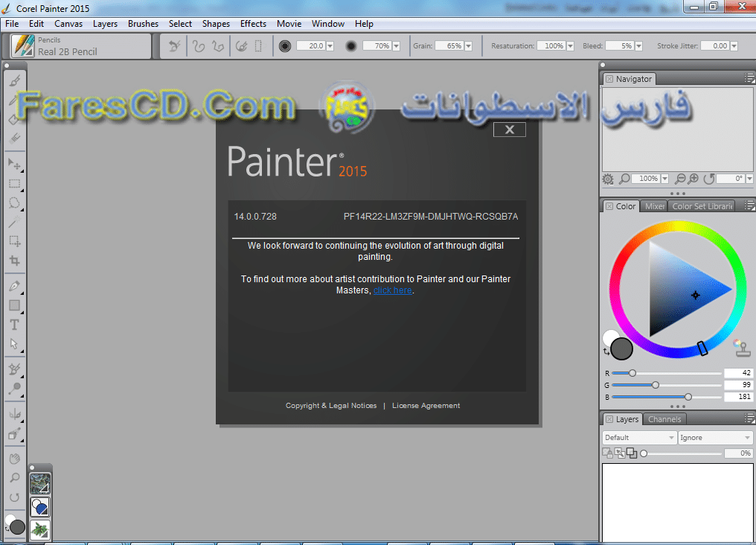Follow the 'click here' Painter Masters link
The height and width of the screenshot is (545, 756).
coord(392,290)
